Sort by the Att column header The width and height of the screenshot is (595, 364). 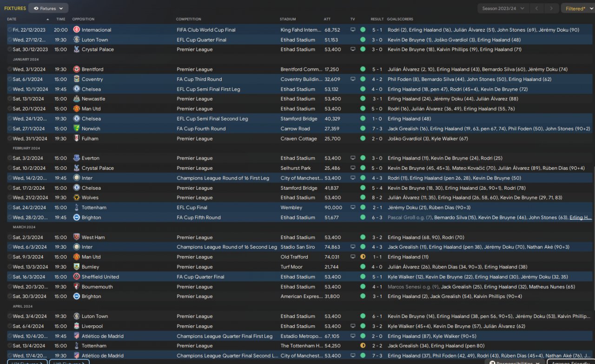pyautogui.click(x=327, y=19)
